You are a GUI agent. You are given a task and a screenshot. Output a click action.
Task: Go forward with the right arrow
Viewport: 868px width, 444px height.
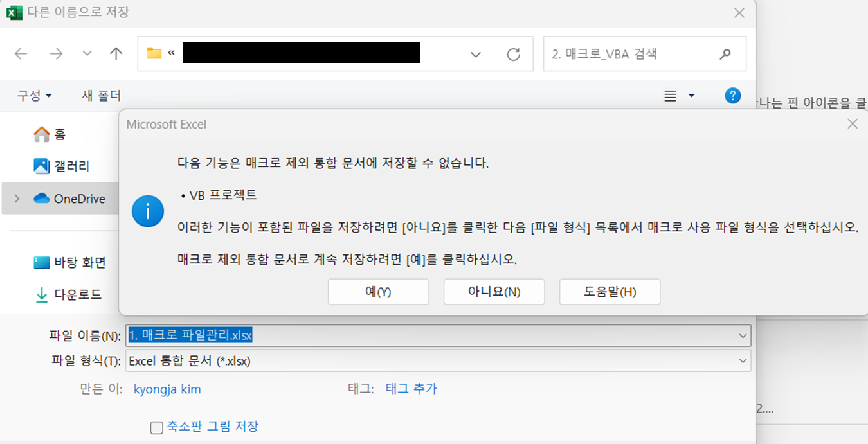coord(56,54)
